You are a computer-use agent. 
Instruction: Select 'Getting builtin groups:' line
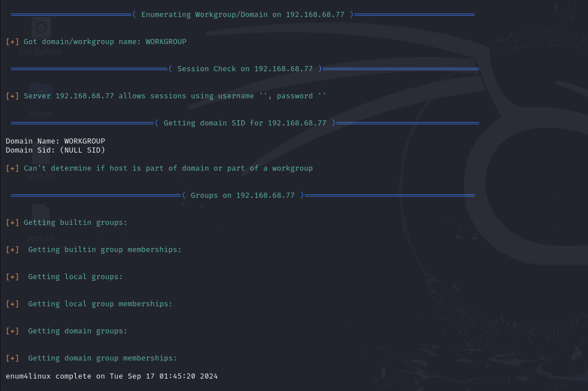click(67, 223)
